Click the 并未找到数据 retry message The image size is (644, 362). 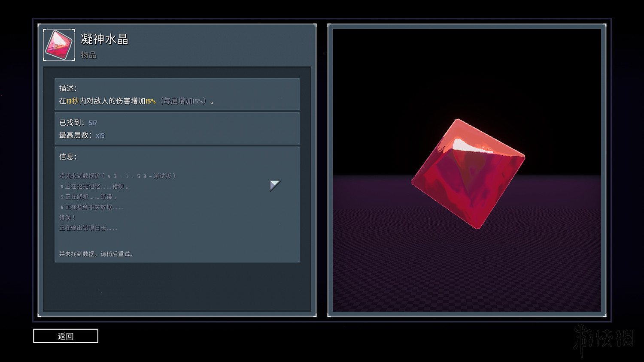coord(96,254)
